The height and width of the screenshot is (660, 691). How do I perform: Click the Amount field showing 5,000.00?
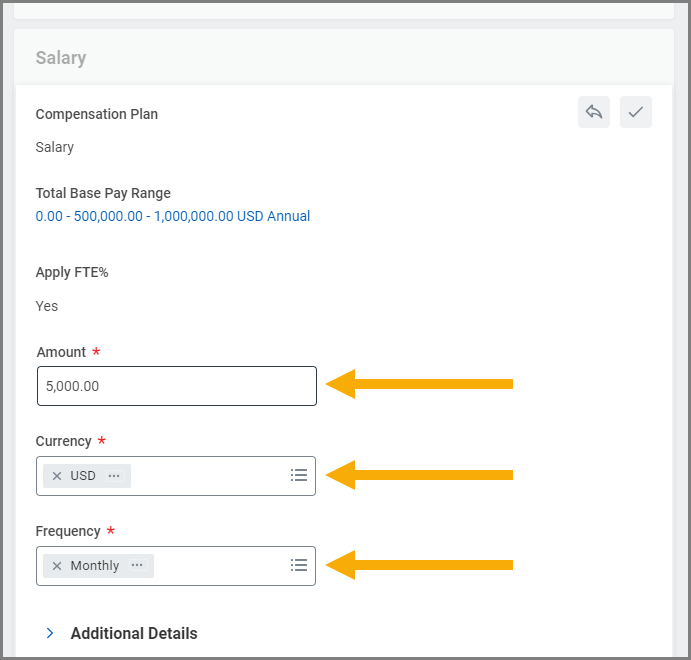click(x=176, y=386)
